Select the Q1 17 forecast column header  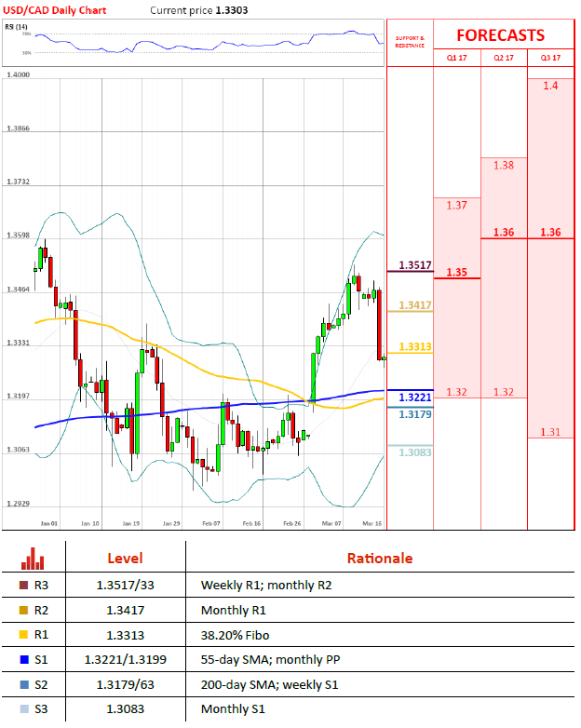click(x=456, y=58)
